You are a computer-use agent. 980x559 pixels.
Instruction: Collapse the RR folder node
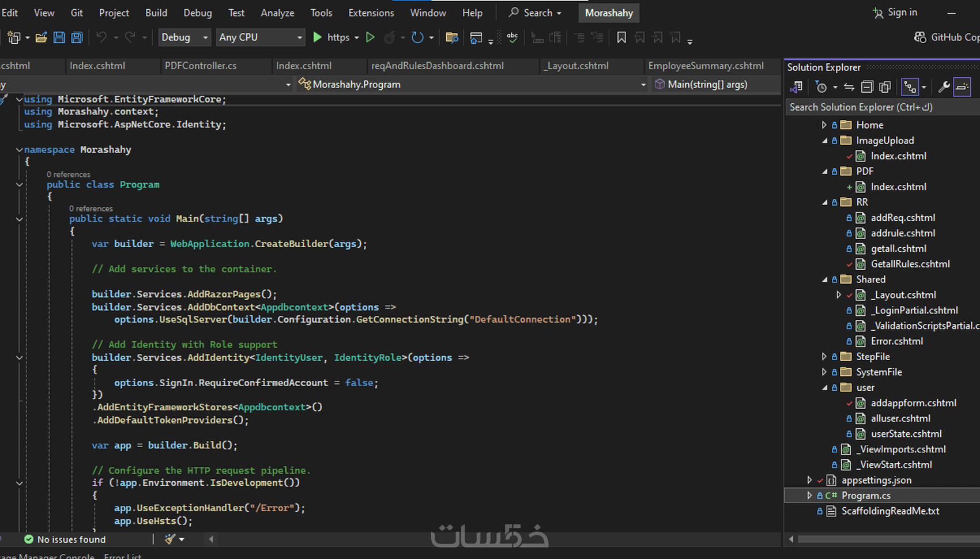click(824, 202)
